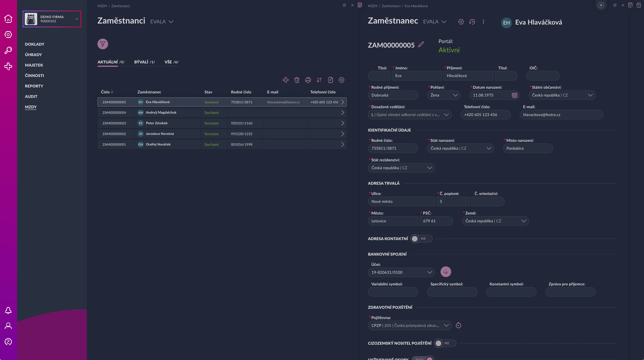
Task: Print the employee list
Action: coord(308,80)
